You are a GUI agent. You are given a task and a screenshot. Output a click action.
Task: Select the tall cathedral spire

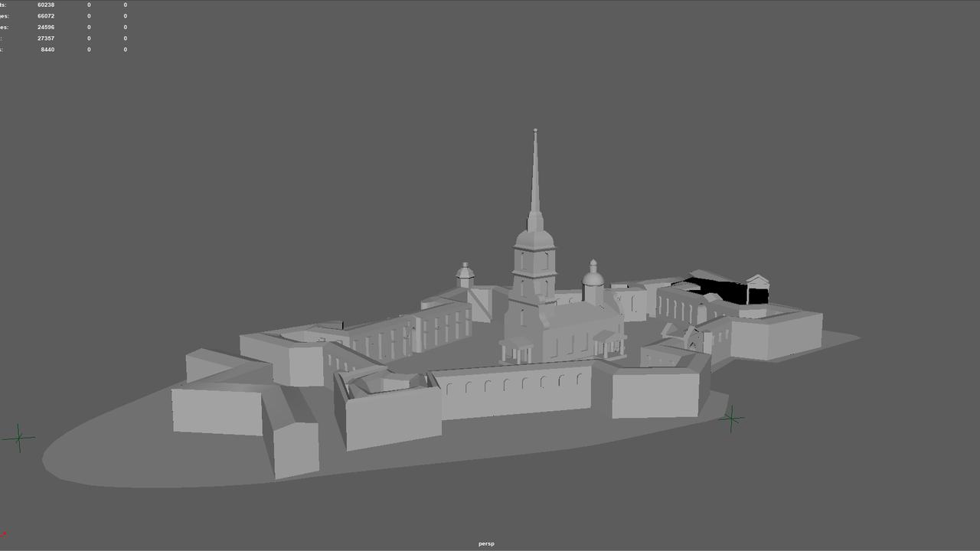click(535, 184)
